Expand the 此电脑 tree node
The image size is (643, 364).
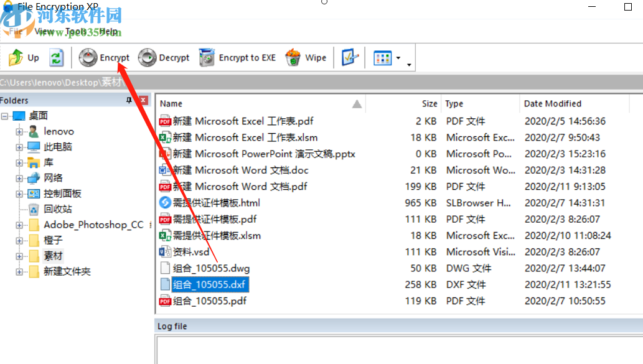point(19,147)
